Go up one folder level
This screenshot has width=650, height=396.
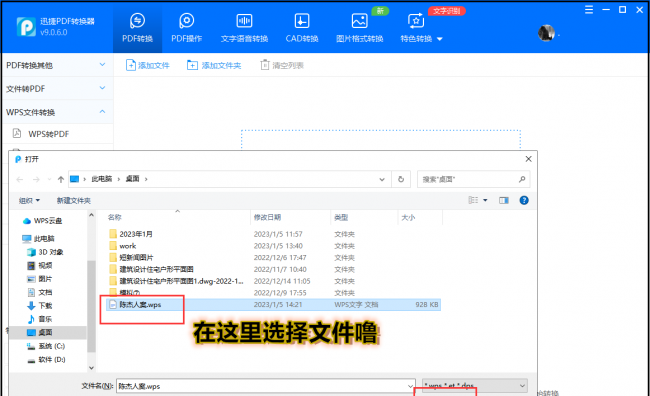pos(61,179)
